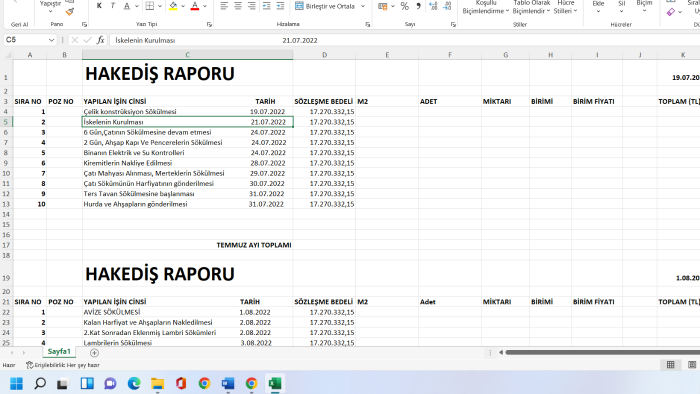
Task: Open the Ekle cells menu
Action: (x=598, y=6)
